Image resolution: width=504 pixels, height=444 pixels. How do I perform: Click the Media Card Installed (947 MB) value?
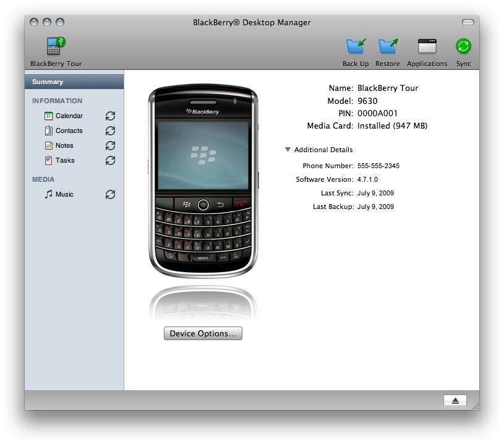(393, 126)
